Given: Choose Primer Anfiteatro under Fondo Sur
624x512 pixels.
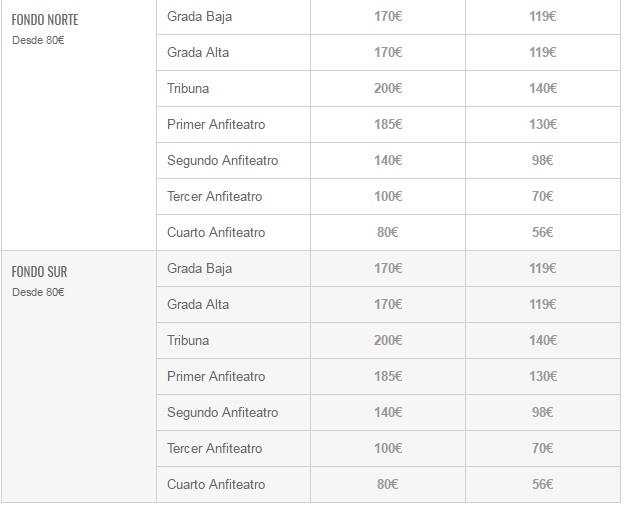Looking at the screenshot, I should 216,376.
